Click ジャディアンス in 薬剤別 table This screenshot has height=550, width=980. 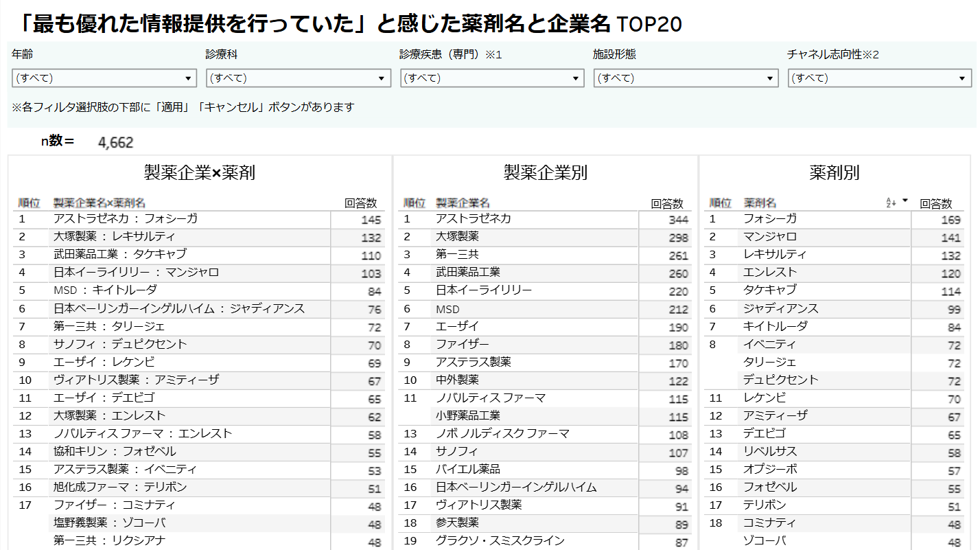781,308
